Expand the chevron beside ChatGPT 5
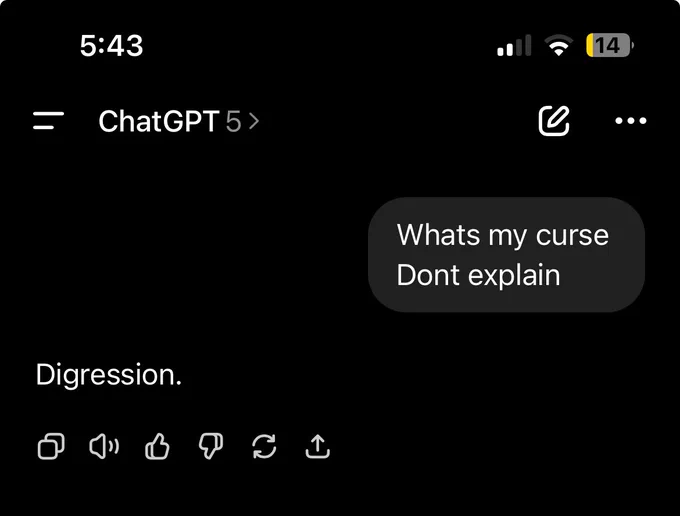Screen dimensions: 680x516 tap(254, 122)
